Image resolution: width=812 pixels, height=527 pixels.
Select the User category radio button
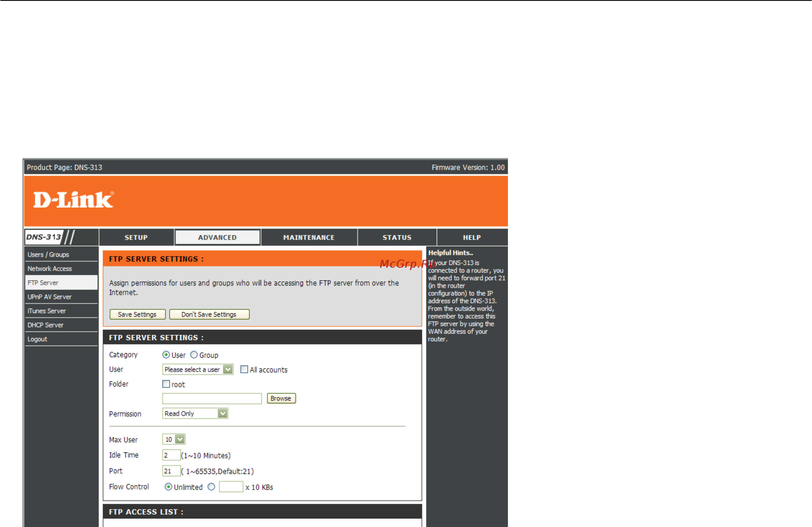[166, 355]
